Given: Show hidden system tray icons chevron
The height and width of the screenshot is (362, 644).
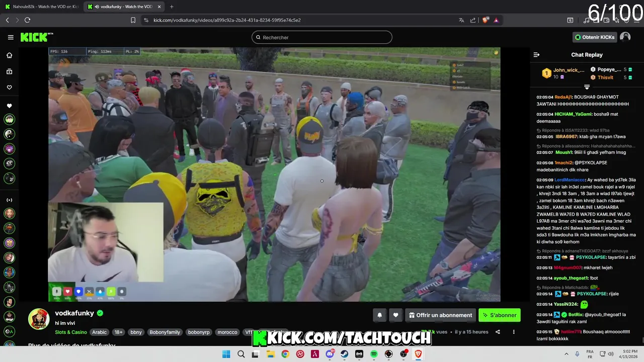Looking at the screenshot, I should coord(567,354).
